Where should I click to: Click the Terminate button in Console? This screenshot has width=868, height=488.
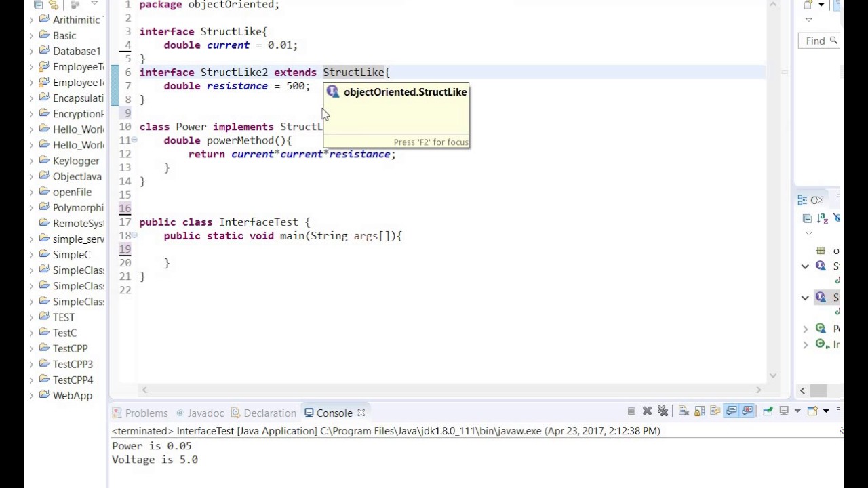click(631, 411)
